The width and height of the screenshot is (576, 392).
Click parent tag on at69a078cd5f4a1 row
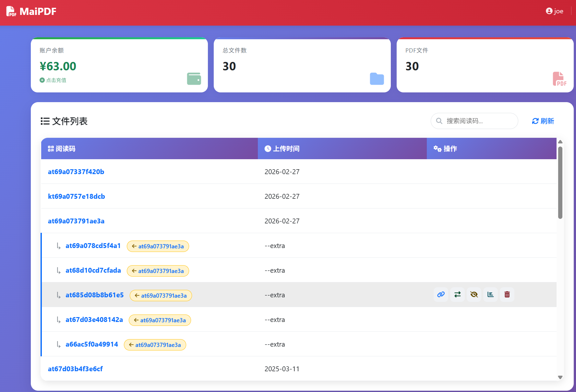[158, 246]
